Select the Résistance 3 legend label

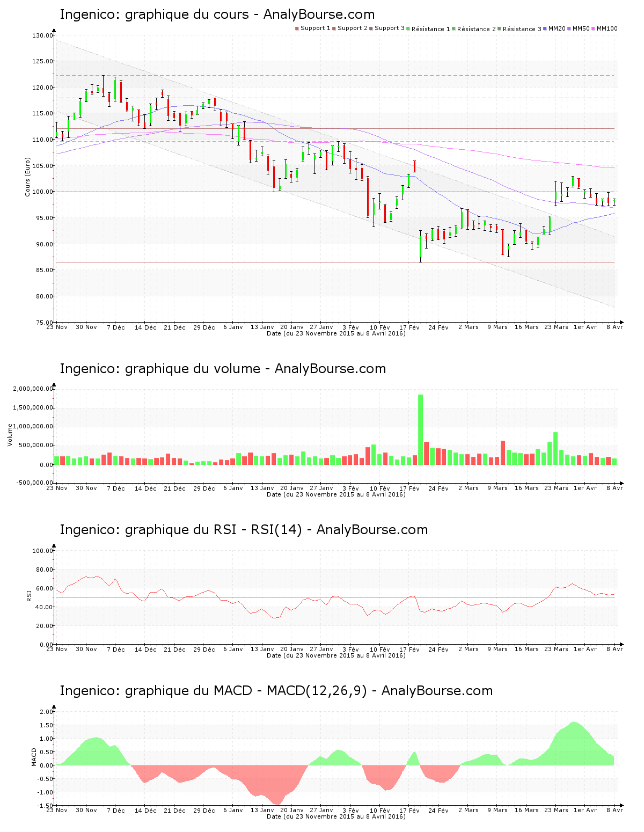522,29
